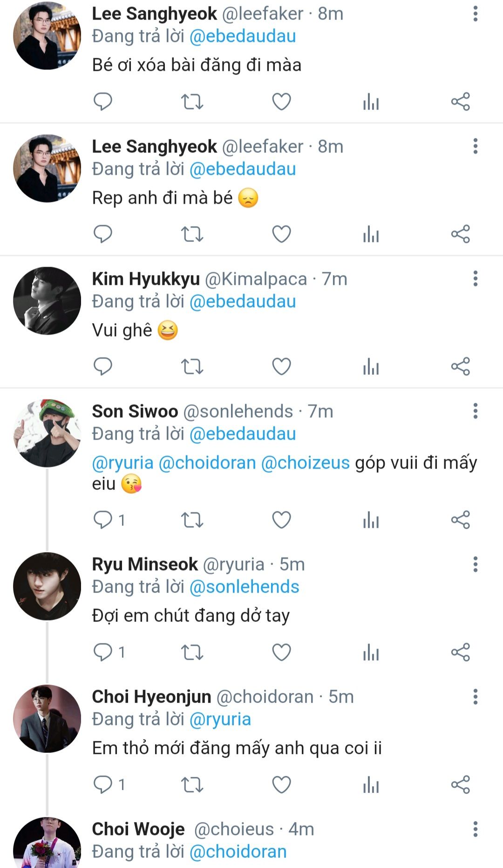The width and height of the screenshot is (503, 868).
Task: Open the @choizeus mention in Son Siwoo's tweet
Action: pos(305,463)
